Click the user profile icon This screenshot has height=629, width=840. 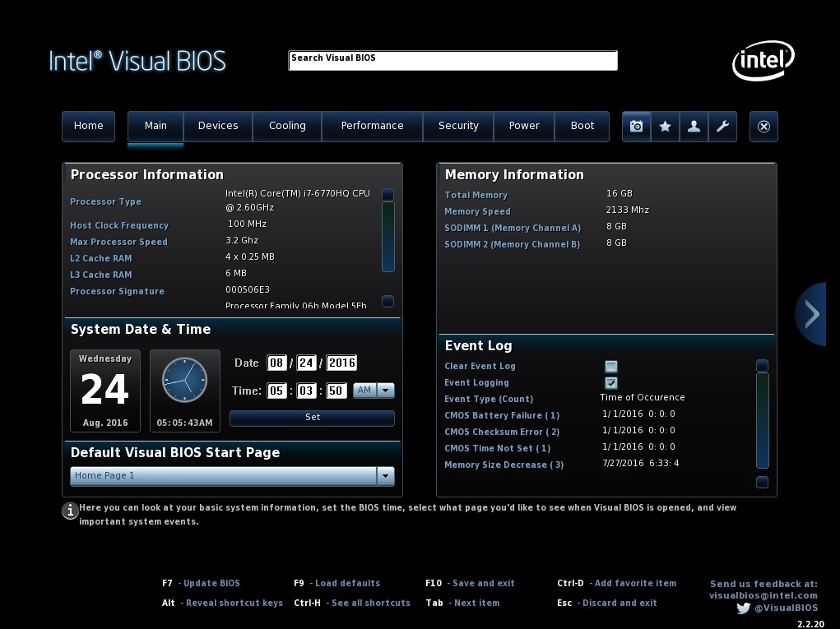click(x=694, y=127)
